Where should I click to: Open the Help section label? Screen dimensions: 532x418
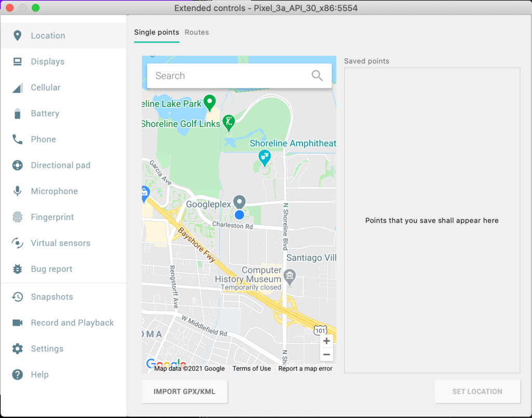click(39, 374)
